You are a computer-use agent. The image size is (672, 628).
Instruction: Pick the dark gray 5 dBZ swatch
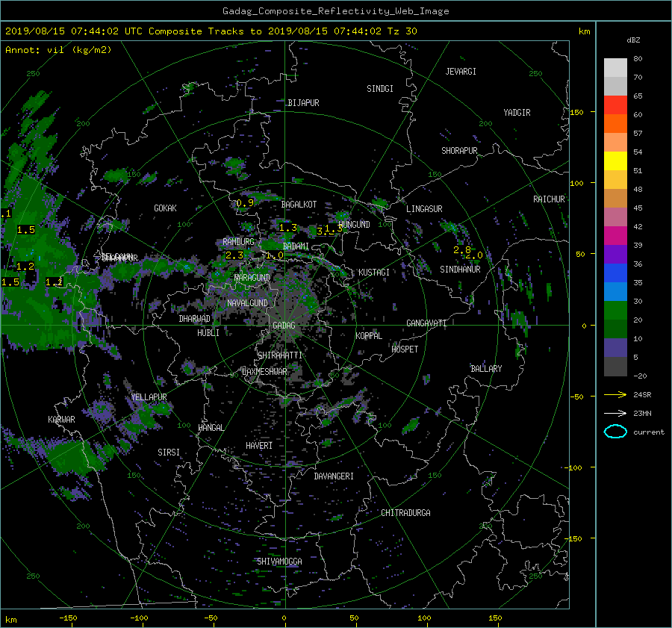coord(615,367)
